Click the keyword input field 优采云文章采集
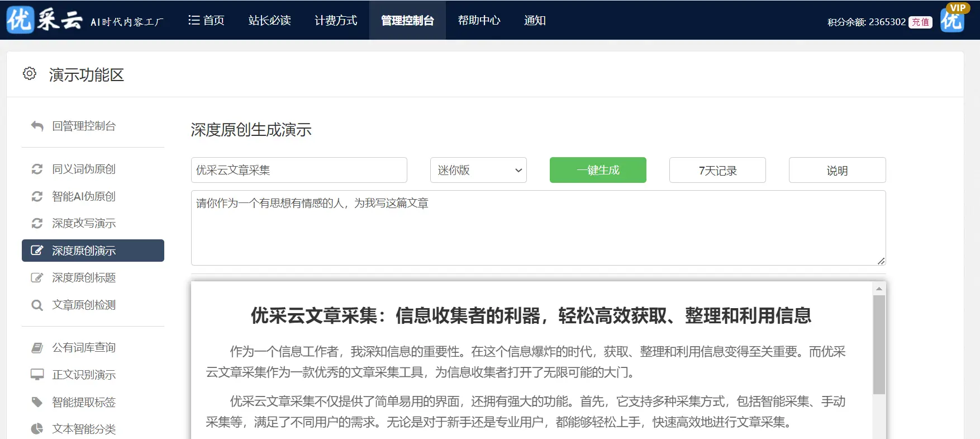 pos(299,170)
